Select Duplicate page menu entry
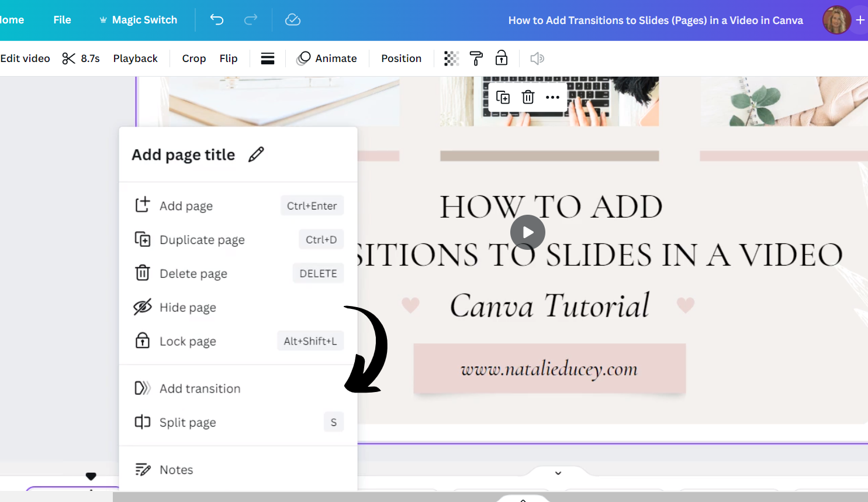Viewport: 868px width, 502px height. [x=238, y=240]
